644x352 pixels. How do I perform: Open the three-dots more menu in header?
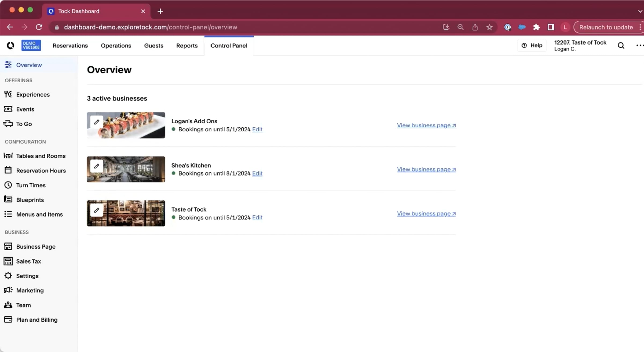[640, 46]
